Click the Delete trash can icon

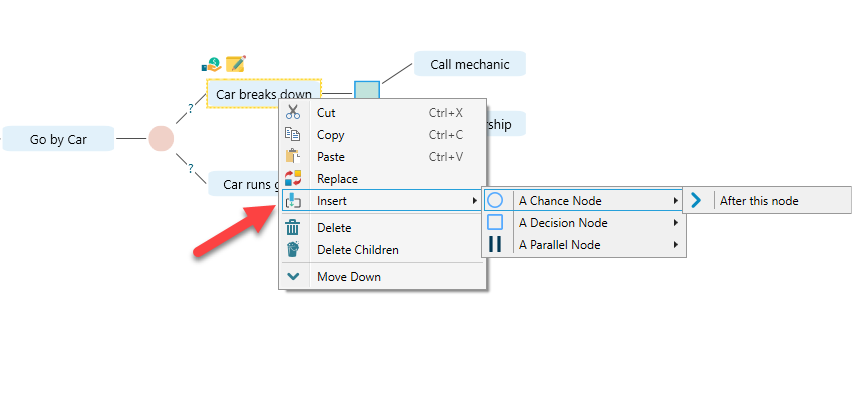[293, 228]
